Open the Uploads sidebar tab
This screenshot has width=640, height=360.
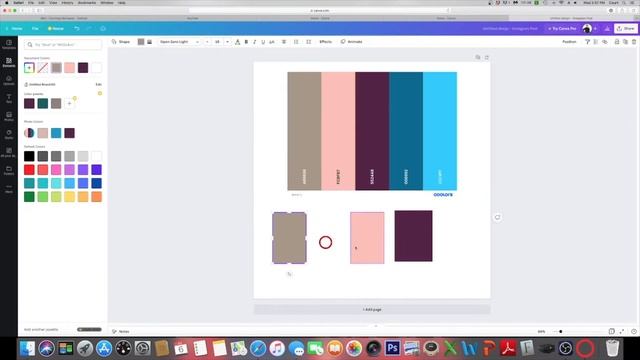pos(9,80)
